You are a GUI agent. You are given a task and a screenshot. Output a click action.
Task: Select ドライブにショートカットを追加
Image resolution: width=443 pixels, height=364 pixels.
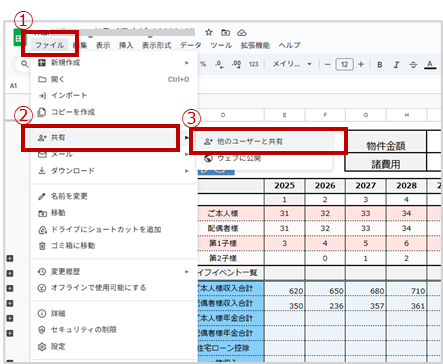(114, 229)
